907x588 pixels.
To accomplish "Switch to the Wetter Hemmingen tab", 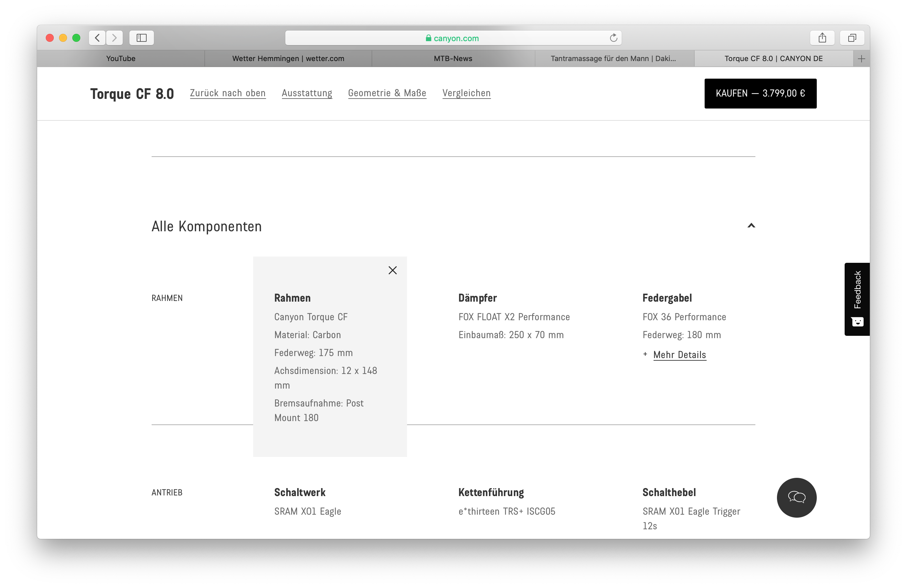I will coord(288,59).
